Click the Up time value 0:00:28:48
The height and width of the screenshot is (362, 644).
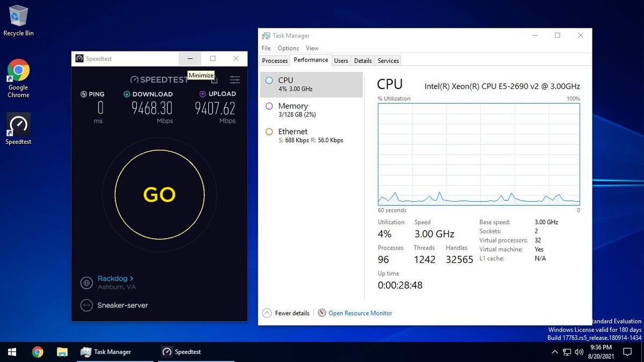400,285
